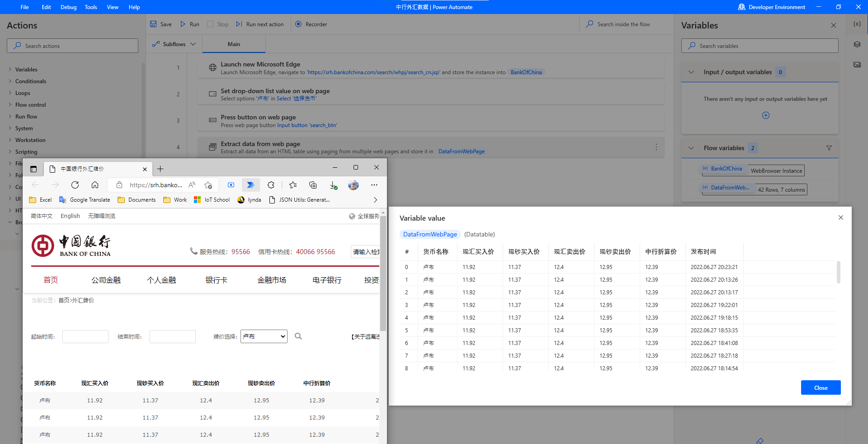
Task: Open Developer Environment selector
Action: tap(771, 7)
